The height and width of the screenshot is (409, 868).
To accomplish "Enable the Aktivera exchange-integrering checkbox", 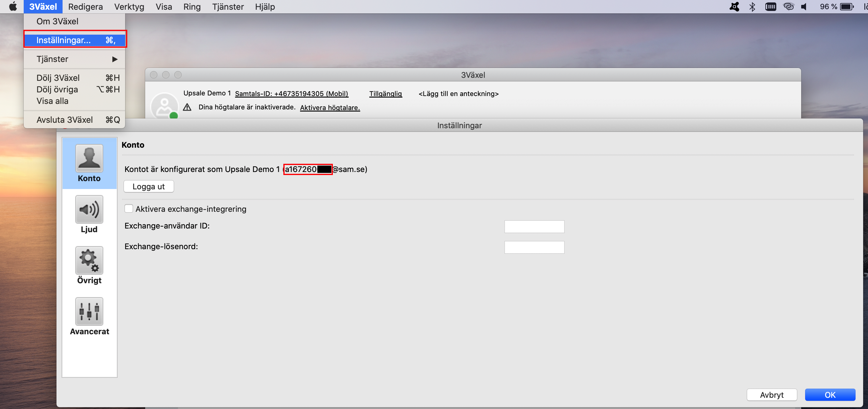I will click(x=128, y=209).
